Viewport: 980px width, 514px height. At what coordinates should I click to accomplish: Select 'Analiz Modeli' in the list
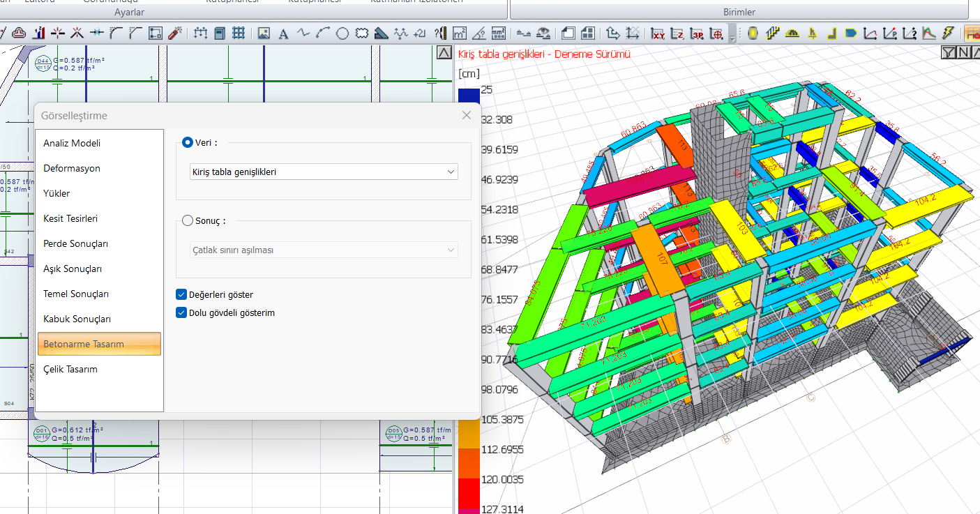point(99,143)
